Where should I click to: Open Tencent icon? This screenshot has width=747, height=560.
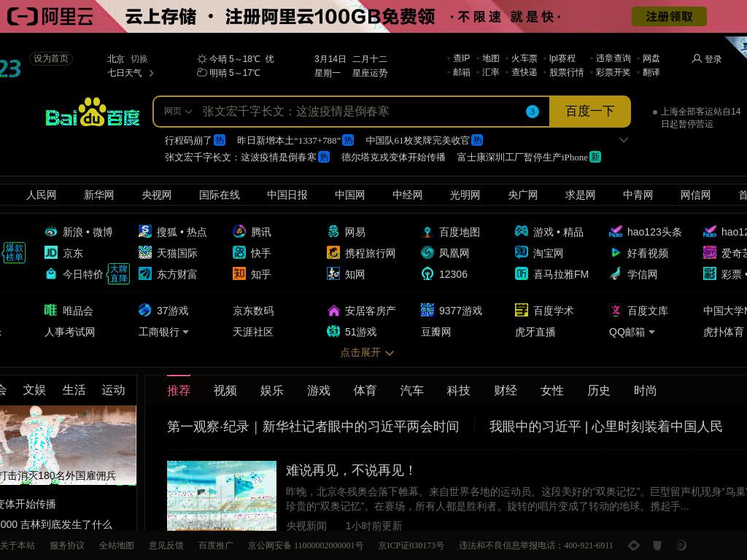coord(239,231)
